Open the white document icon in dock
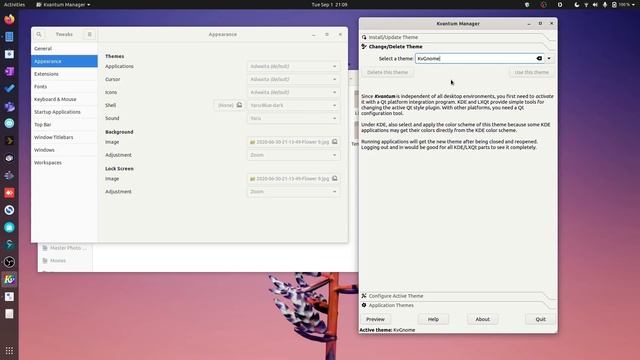Screen dimensions: 640x360 coord(9,314)
